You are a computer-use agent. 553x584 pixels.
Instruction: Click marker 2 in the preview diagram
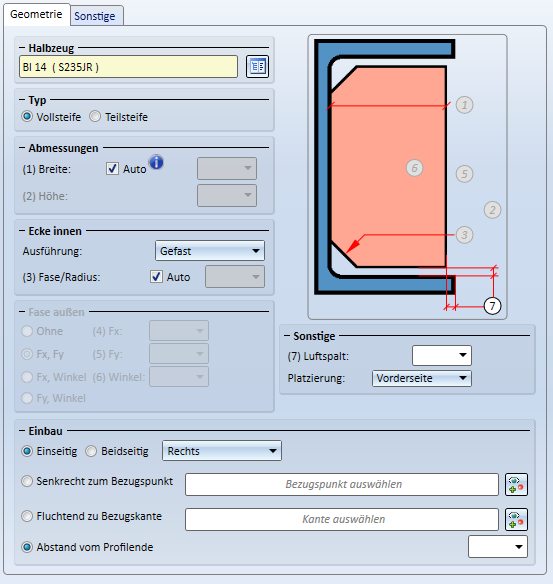point(492,210)
